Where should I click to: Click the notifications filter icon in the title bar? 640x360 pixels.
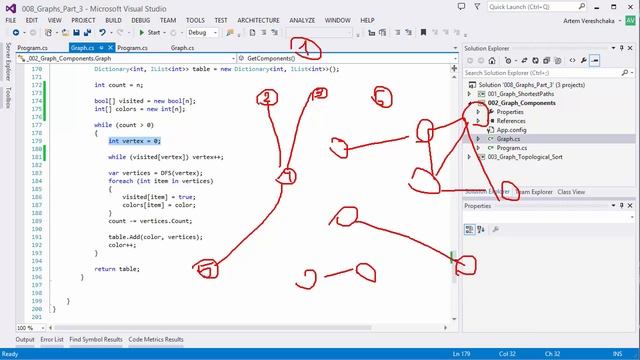[x=477, y=7]
